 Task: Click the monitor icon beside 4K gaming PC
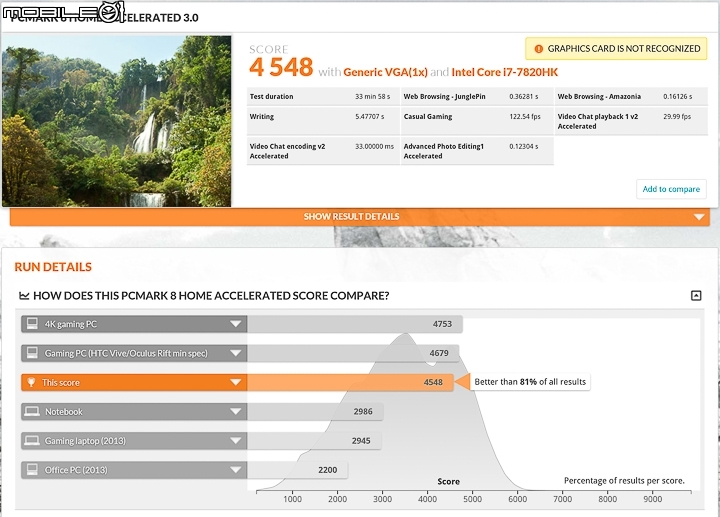(x=32, y=324)
